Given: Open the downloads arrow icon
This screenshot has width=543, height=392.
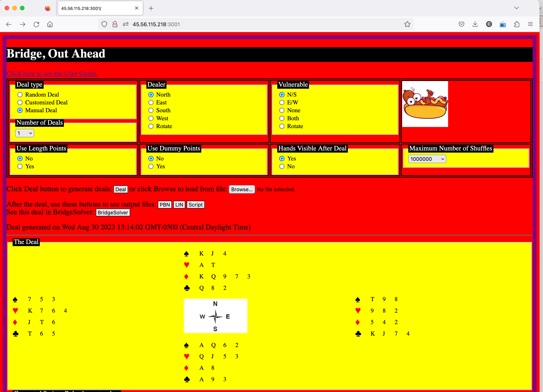Looking at the screenshot, I should (475, 24).
